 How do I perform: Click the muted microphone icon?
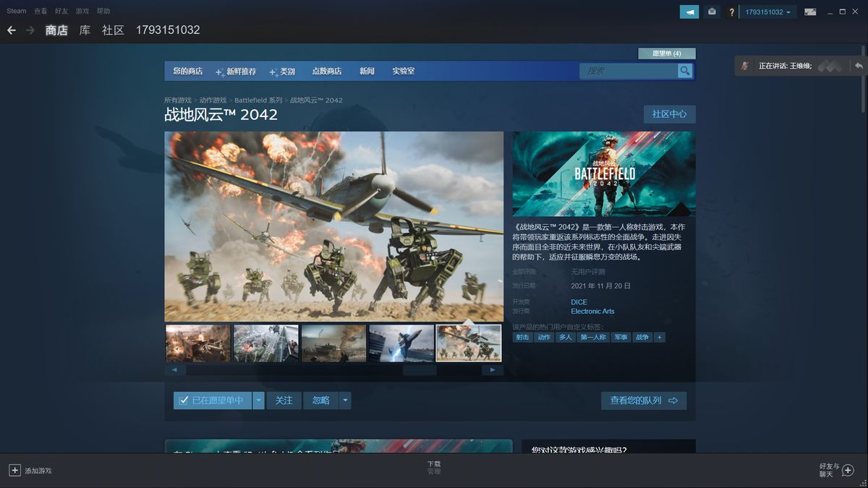coord(745,66)
